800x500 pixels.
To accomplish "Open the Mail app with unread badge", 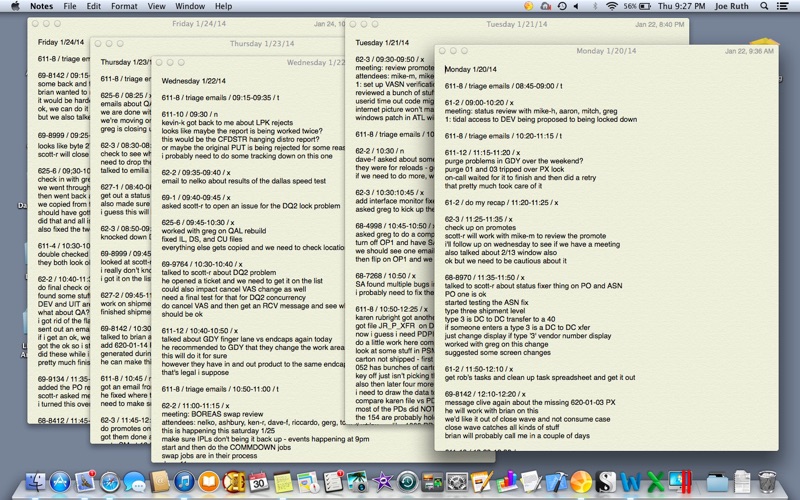I will [85, 482].
